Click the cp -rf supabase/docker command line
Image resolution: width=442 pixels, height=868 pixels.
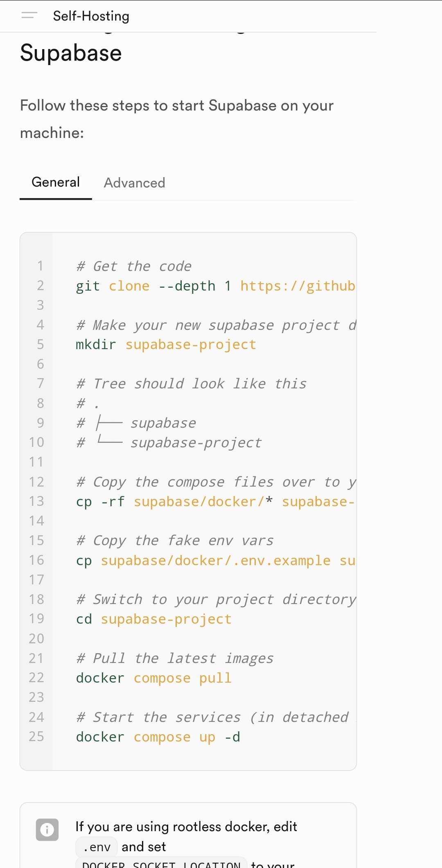tap(215, 502)
